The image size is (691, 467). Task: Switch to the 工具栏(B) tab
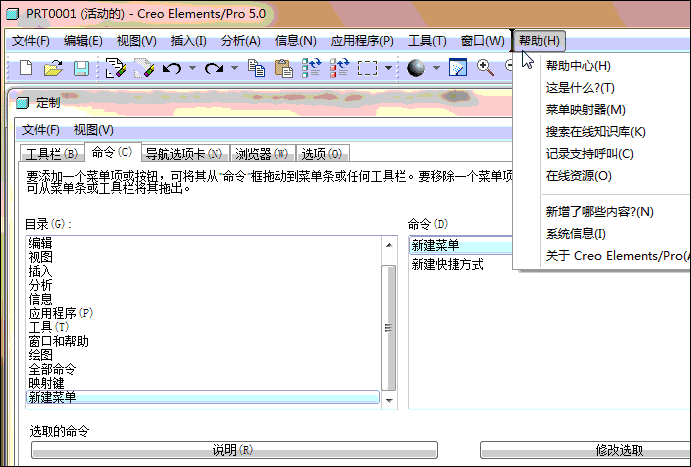click(x=52, y=154)
